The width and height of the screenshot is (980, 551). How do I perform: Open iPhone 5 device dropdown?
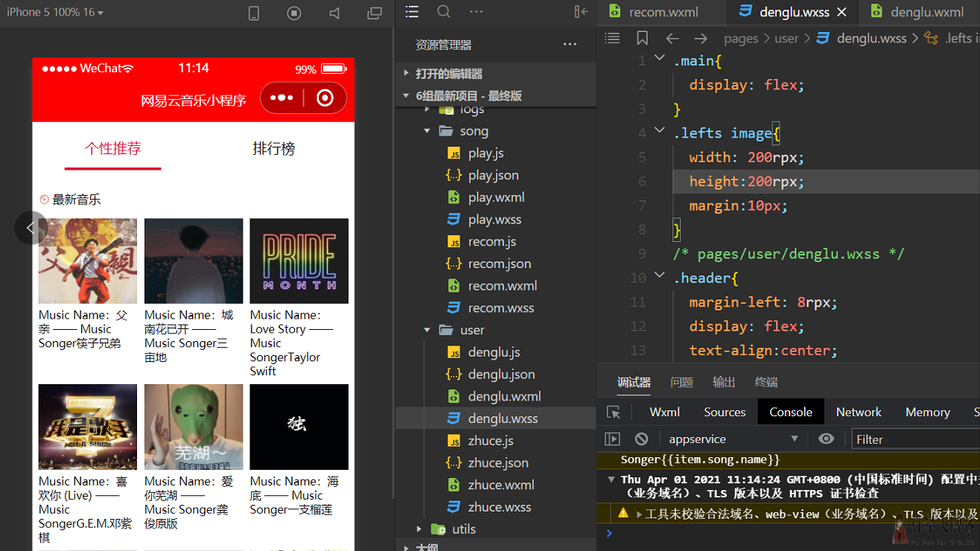tap(55, 12)
